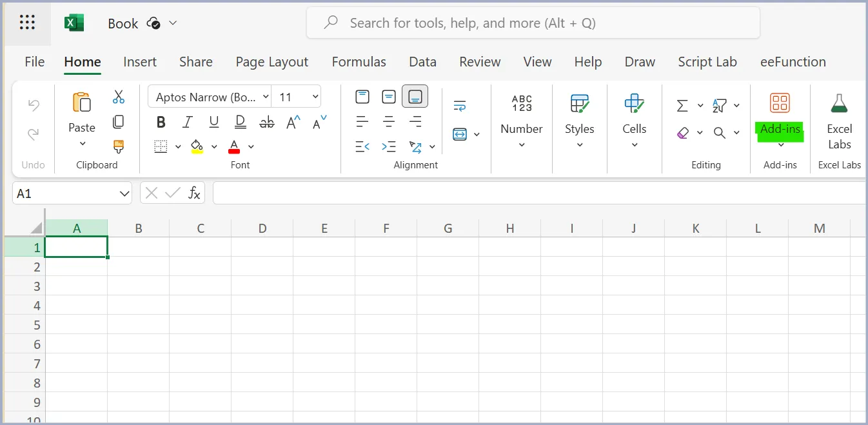Open the fill color dropdown arrow
868x425 pixels.
pos(213,146)
